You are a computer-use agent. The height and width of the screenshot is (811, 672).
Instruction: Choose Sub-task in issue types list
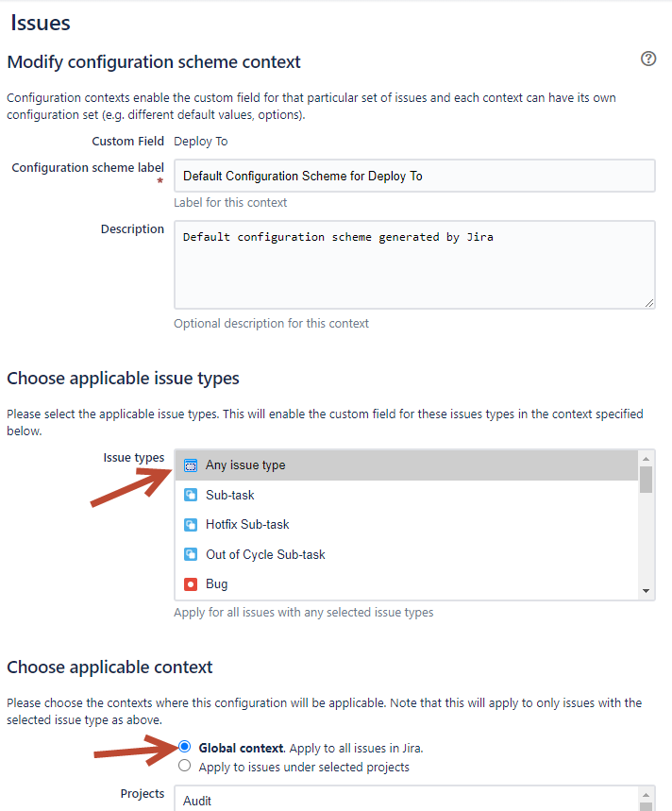pos(406,495)
